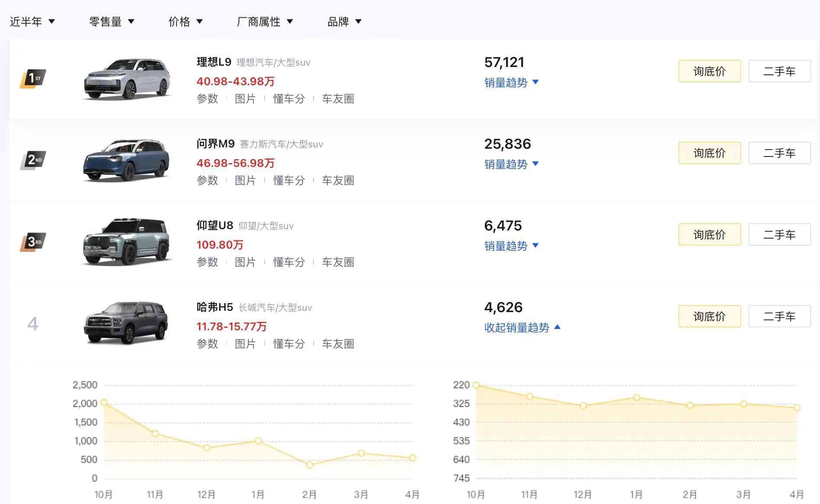Viewport: 820px width, 504px height.
Task: Open 参数 link under 理想L9
Action: [207, 99]
